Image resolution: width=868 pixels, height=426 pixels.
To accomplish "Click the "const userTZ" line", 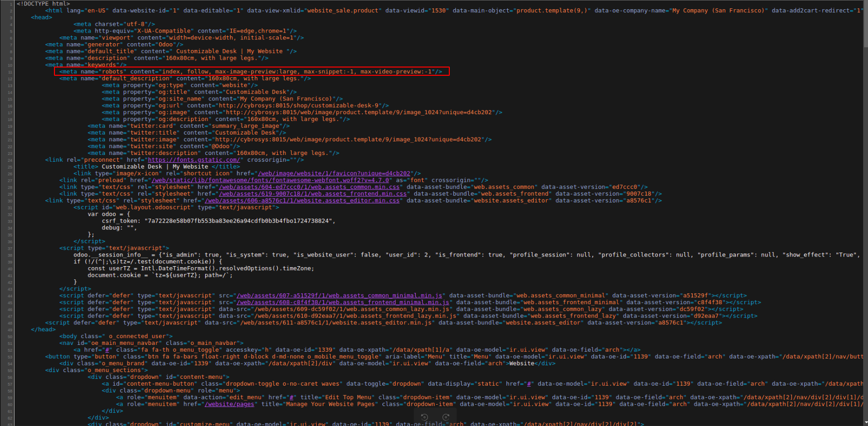I will [201, 269].
